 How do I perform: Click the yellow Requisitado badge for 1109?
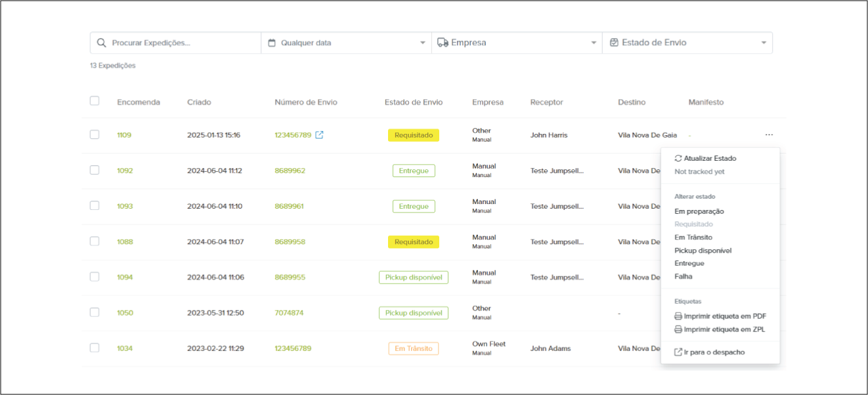tap(414, 135)
